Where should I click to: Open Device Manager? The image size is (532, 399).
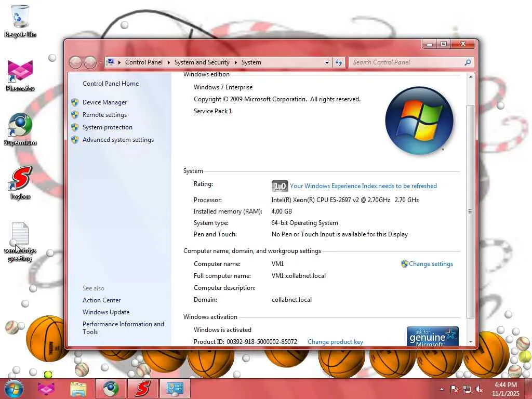(104, 102)
